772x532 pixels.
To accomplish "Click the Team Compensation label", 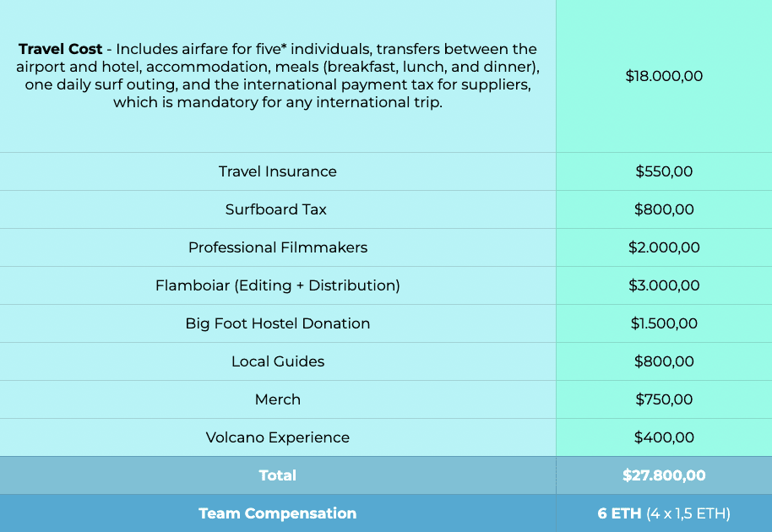I will click(278, 513).
